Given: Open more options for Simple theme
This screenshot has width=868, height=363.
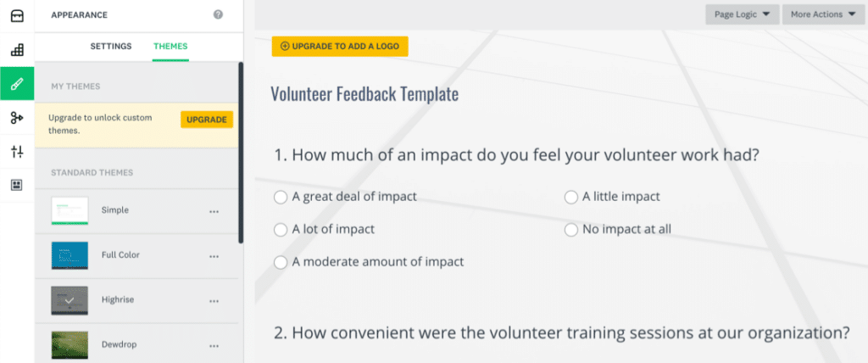Looking at the screenshot, I should 214,211.
